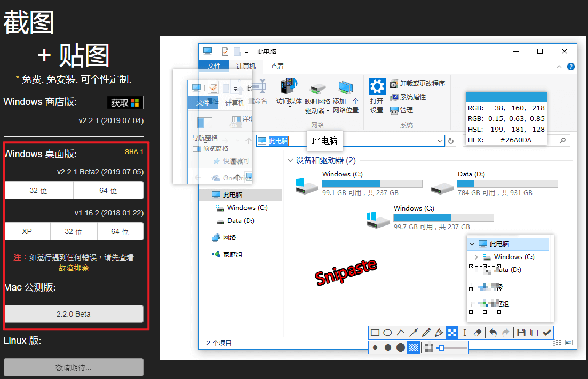
Task: Collapse the 设备和驱动器 section
Action: 290,160
